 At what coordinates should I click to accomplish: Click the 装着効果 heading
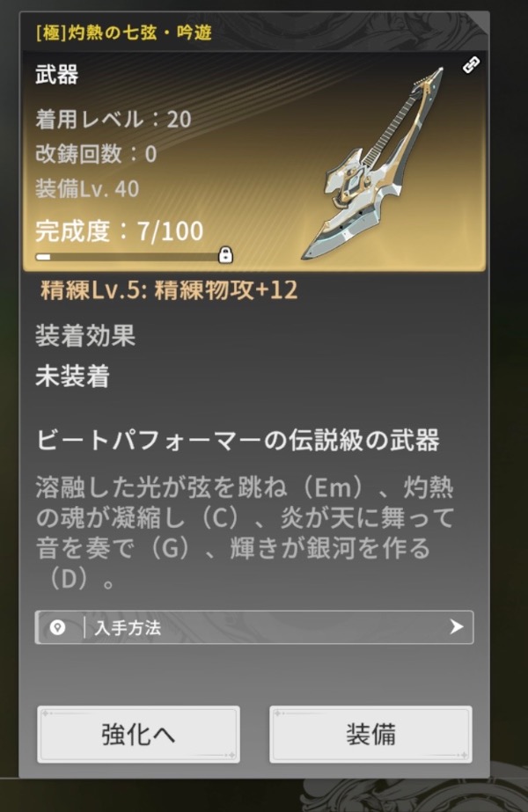pyautogui.click(x=85, y=335)
